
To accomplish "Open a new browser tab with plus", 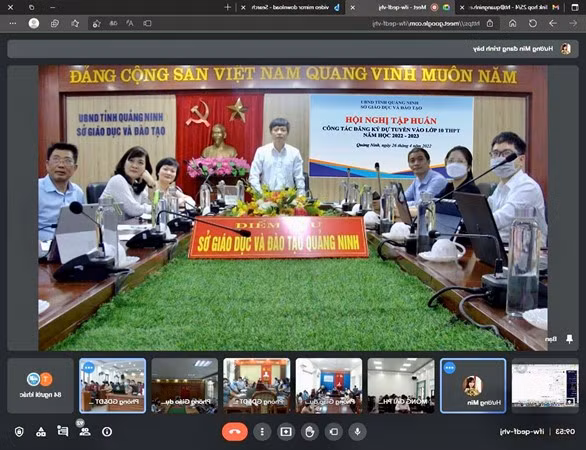I will [227, 7].
